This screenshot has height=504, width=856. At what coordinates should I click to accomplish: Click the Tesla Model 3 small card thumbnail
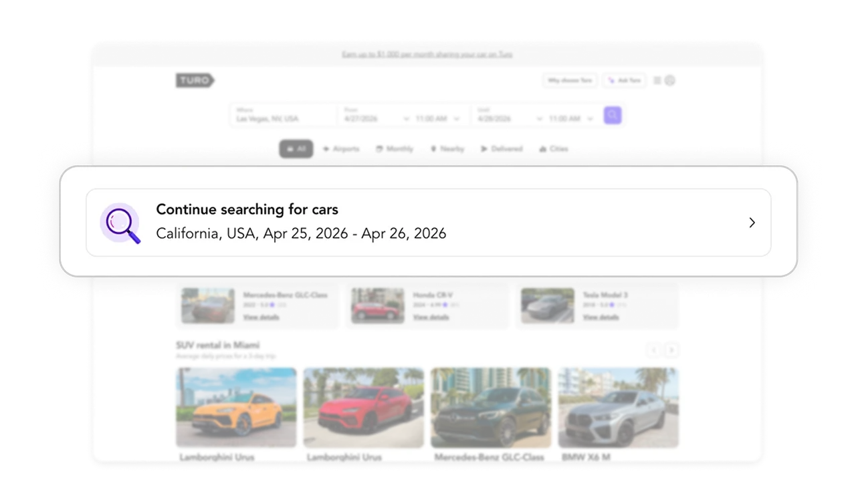point(548,305)
